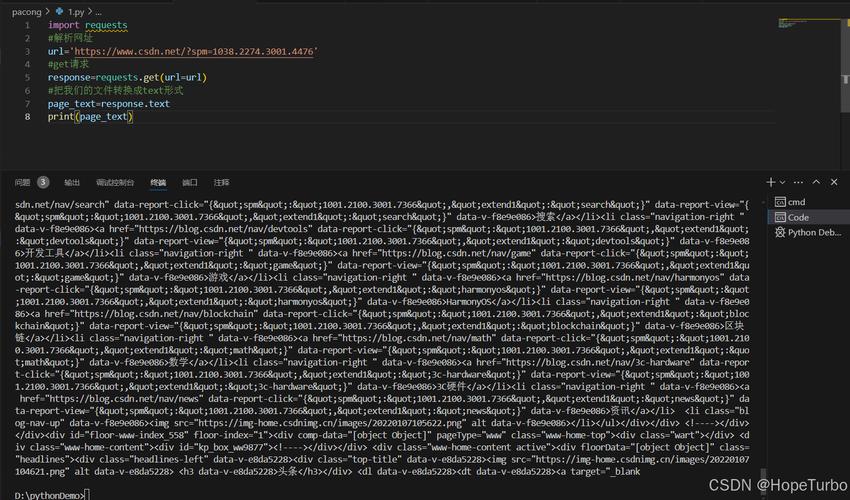Switch to the 终端 (Terminal) tab
Screen dimensions: 850x500
click(158, 182)
